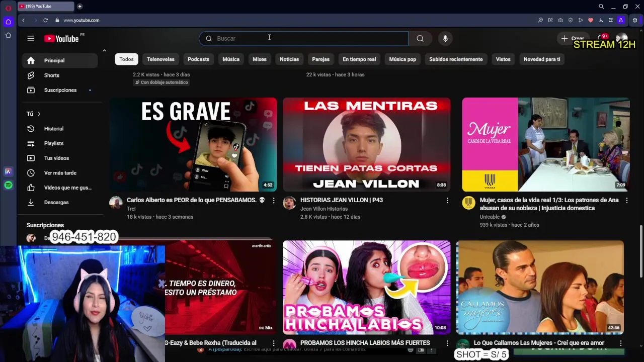The width and height of the screenshot is (644, 362).
Task: Select the Música filter chip
Action: (x=231, y=59)
